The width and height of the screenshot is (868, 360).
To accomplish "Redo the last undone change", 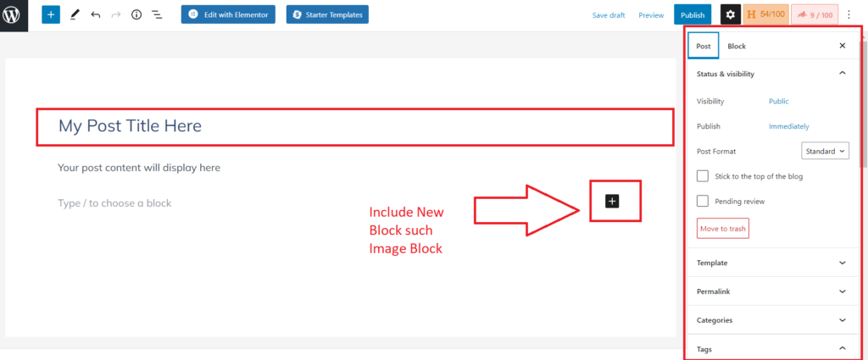I will (x=115, y=15).
